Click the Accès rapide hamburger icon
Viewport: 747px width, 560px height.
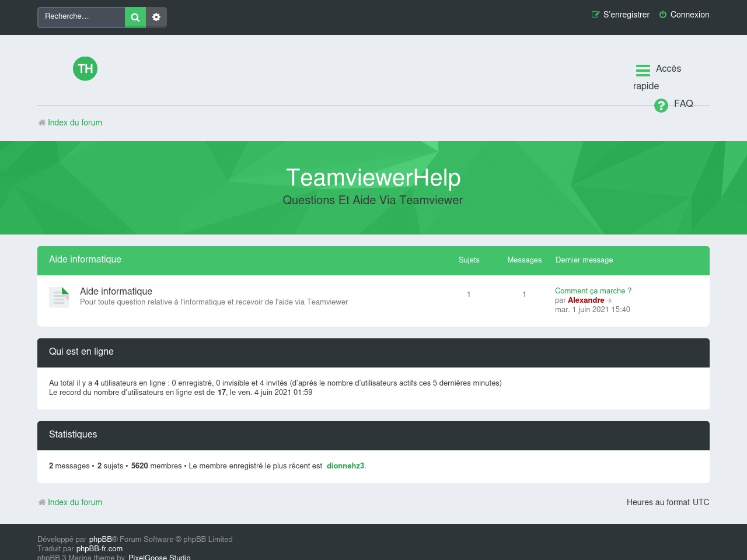[643, 70]
